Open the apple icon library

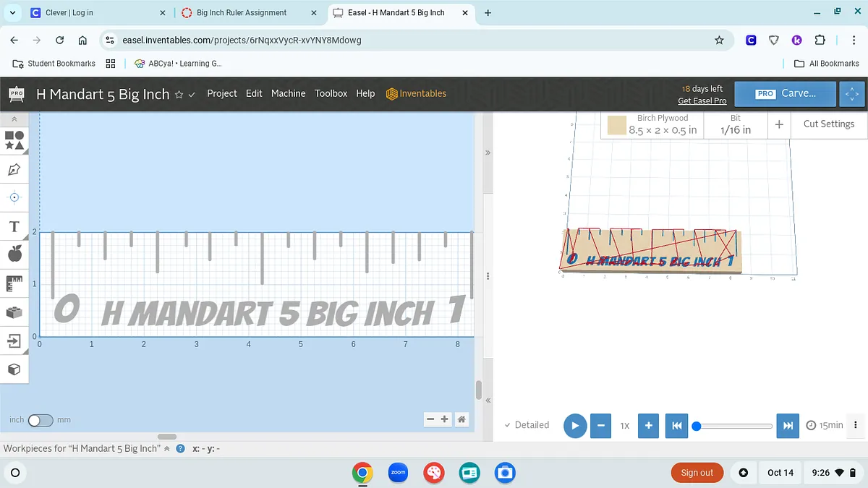14,253
